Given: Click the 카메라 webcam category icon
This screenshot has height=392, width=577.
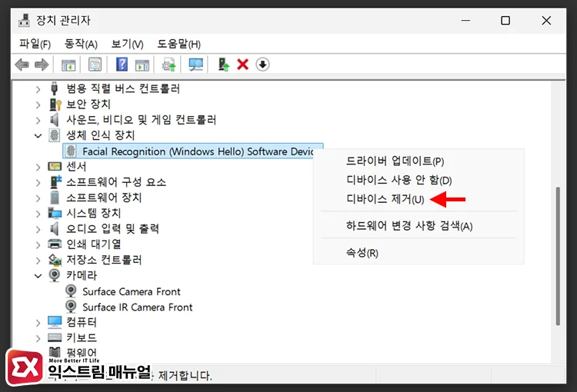Looking at the screenshot, I should [55, 275].
